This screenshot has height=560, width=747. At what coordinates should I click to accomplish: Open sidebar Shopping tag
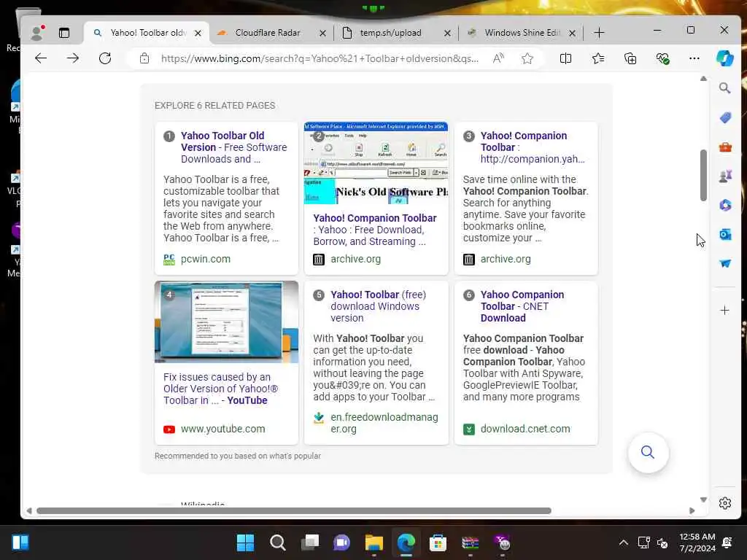tap(725, 117)
